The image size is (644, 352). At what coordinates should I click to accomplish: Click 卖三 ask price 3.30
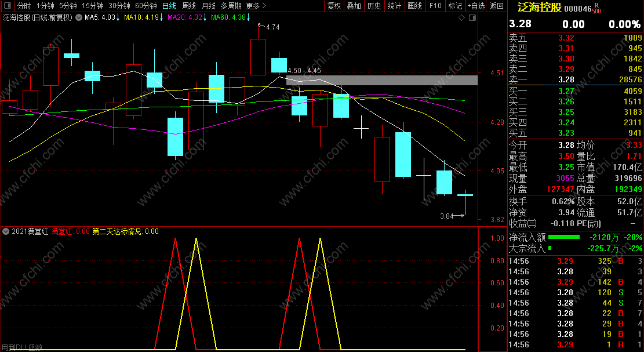click(x=566, y=59)
